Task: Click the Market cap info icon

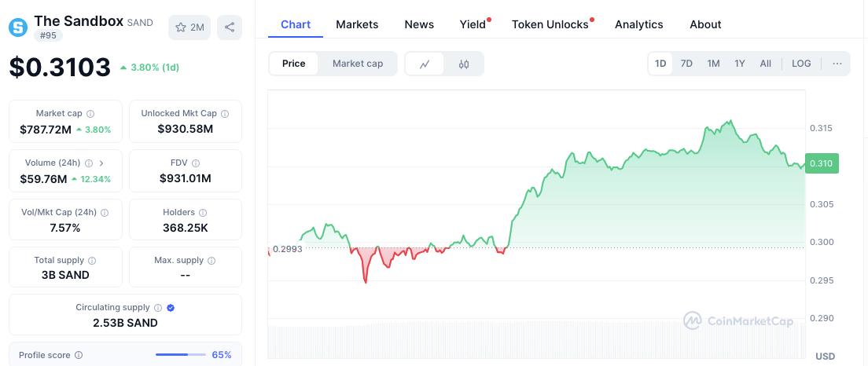Action: point(90,114)
